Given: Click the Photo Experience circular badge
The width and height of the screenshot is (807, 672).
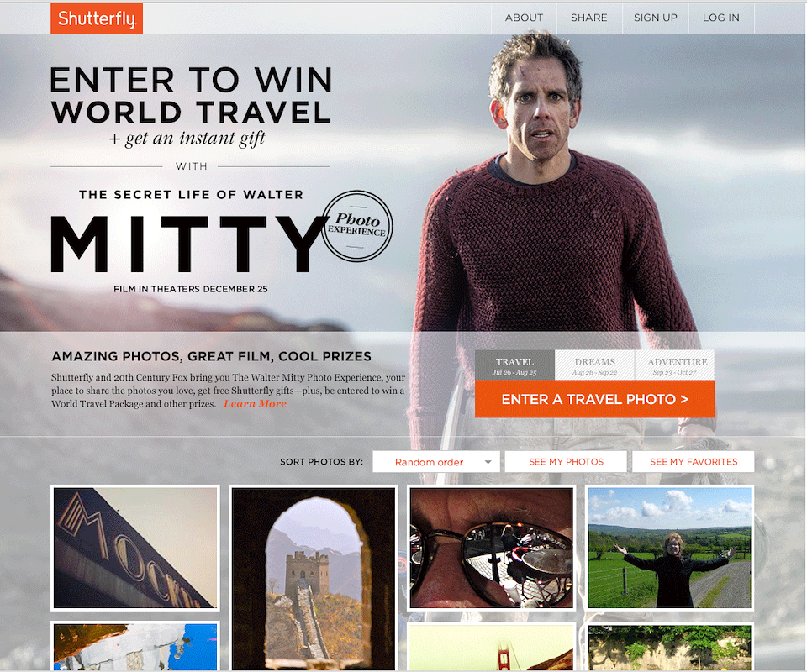Looking at the screenshot, I should [x=358, y=226].
